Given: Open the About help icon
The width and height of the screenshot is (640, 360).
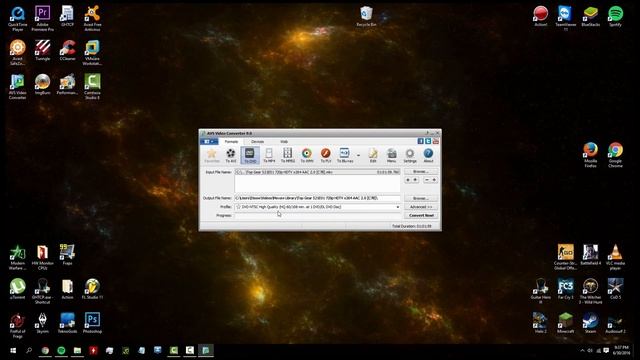Looking at the screenshot, I should point(428,155).
